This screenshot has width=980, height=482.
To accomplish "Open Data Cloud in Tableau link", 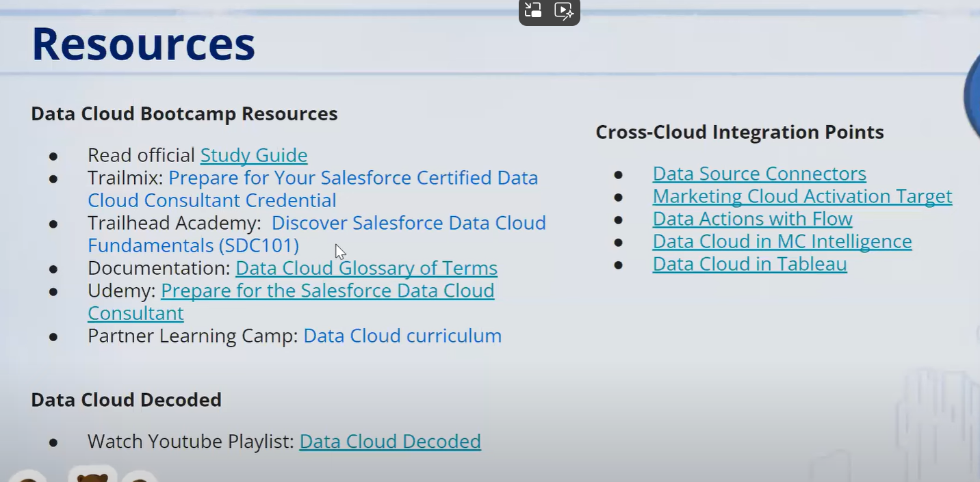I will click(x=749, y=264).
